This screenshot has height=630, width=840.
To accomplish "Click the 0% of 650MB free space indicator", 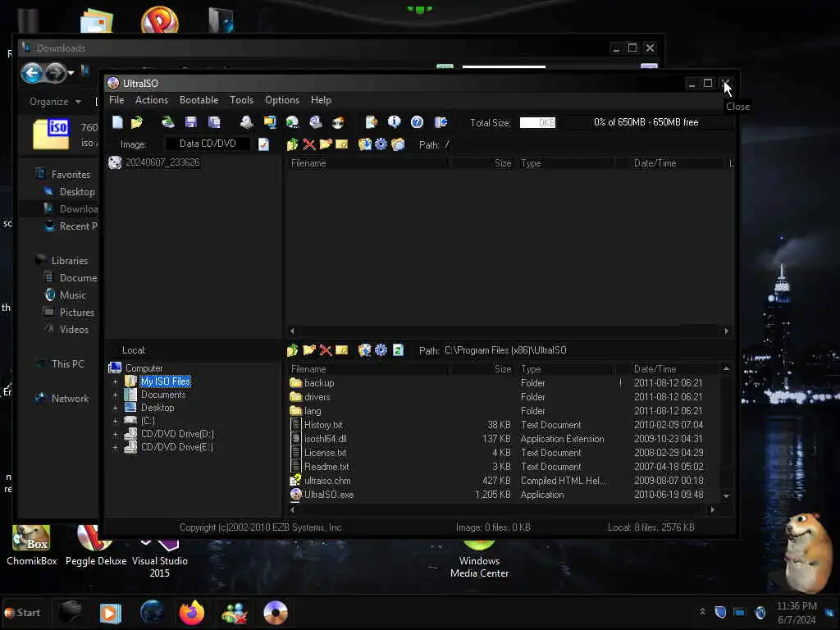I will point(646,123).
